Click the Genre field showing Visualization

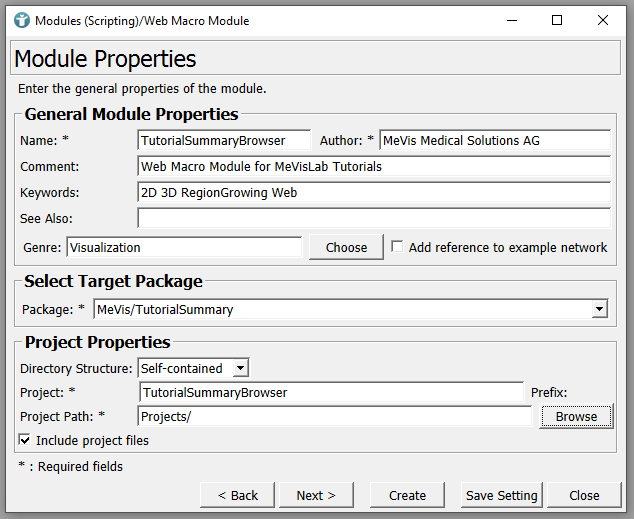183,247
